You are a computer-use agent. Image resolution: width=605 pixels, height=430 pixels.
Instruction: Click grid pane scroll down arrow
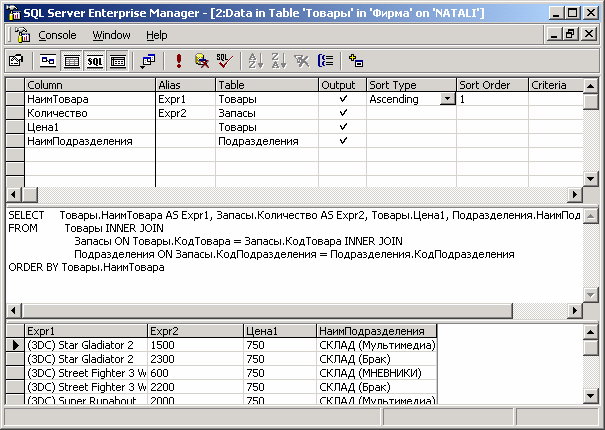(x=591, y=179)
